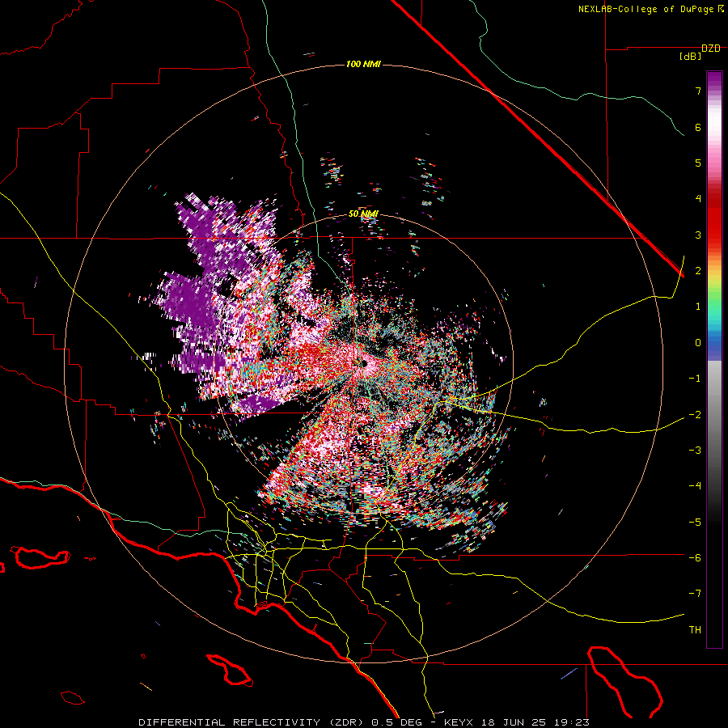Click the gray band near -2 dB
This screenshot has height=728, width=728.
(714, 415)
